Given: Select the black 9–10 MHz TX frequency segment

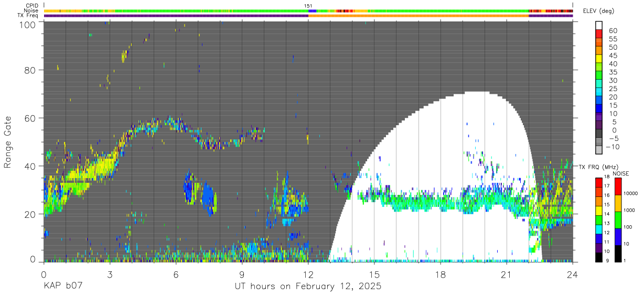Looking at the screenshot, I should coord(599,257).
